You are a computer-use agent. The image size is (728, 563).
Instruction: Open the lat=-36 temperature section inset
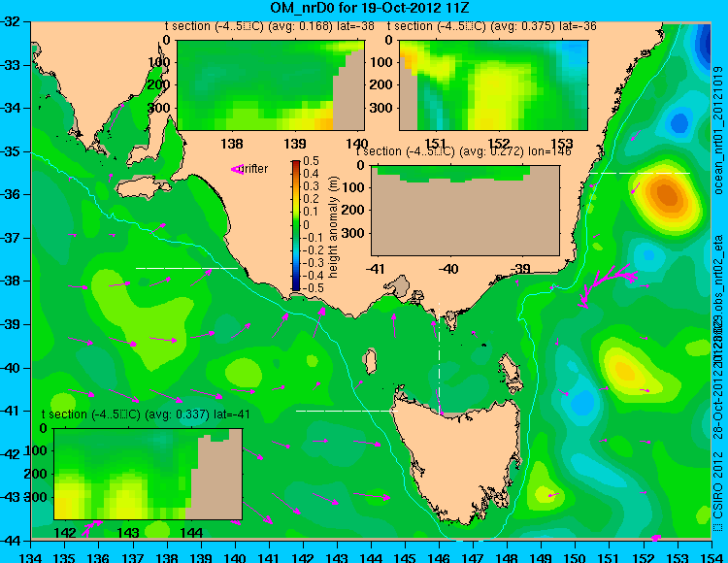click(493, 85)
